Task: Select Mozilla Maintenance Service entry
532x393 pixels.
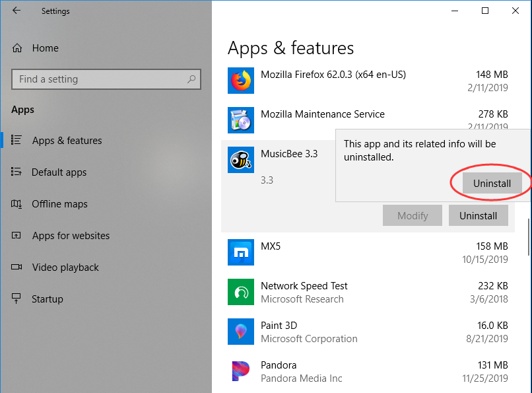Action: click(x=368, y=120)
